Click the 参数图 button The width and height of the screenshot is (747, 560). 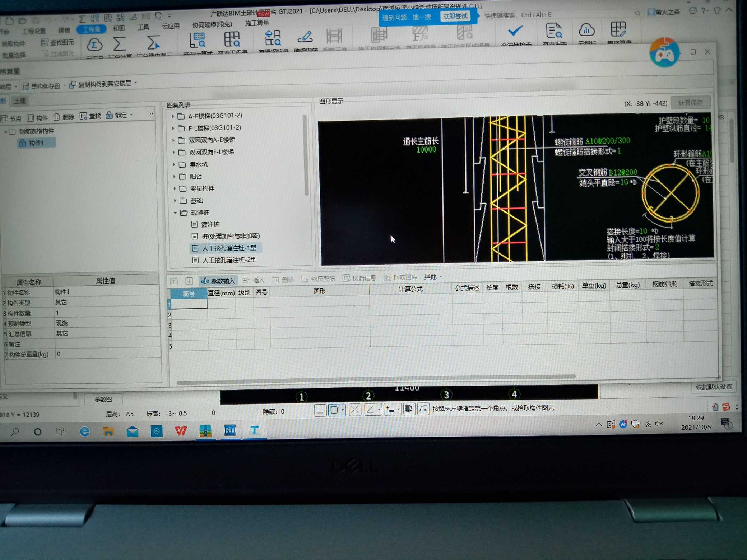(103, 399)
